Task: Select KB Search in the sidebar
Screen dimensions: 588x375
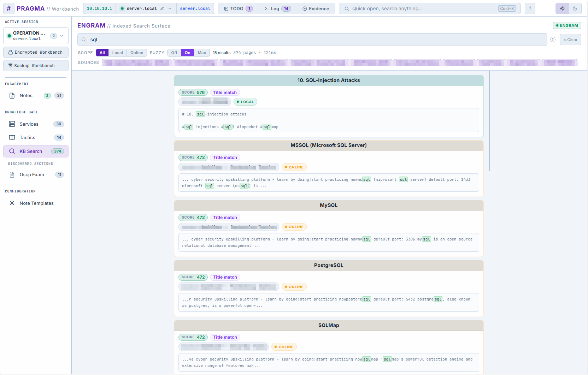Action: pos(36,151)
